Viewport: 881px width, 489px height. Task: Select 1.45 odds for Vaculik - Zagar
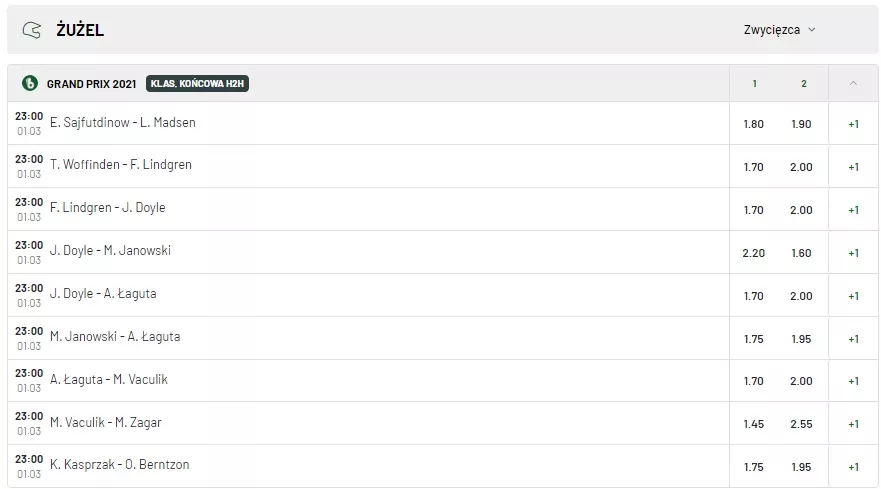click(753, 424)
